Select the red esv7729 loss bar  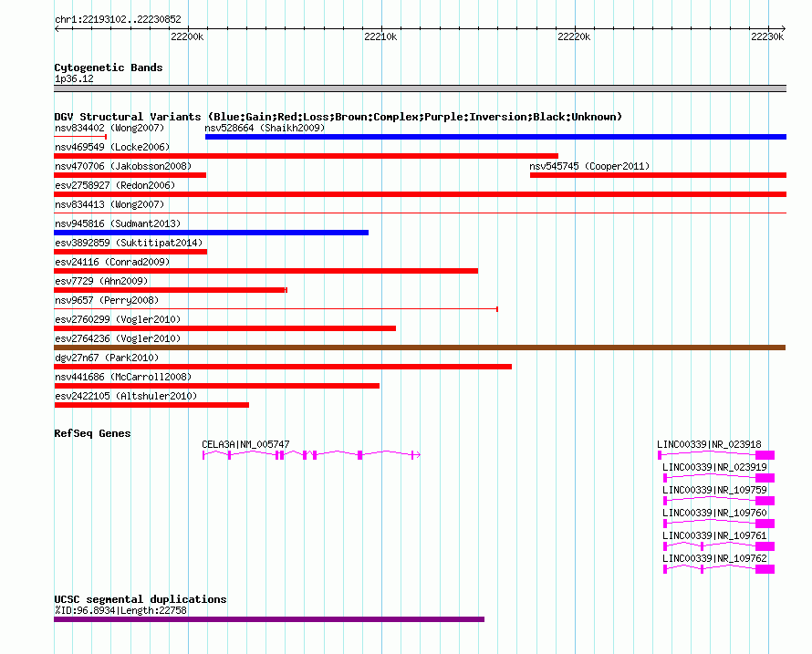pos(171,290)
